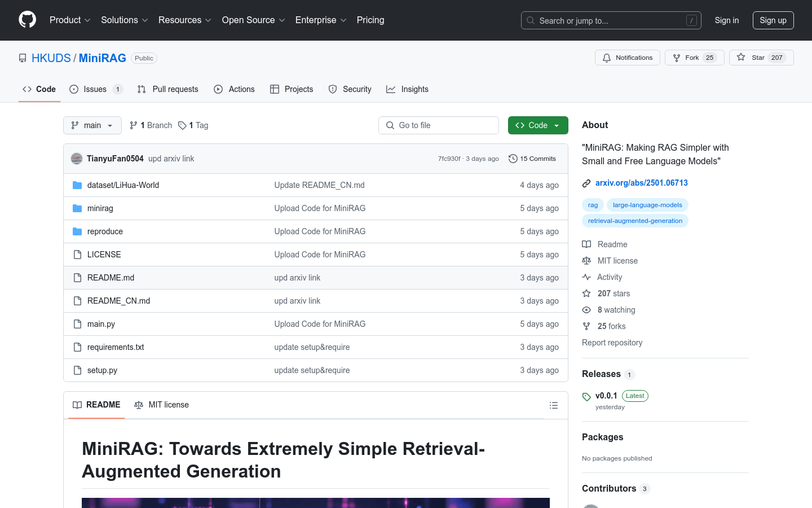Click the Search or jump to field
The height and width of the screenshot is (508, 812).
[x=611, y=20]
